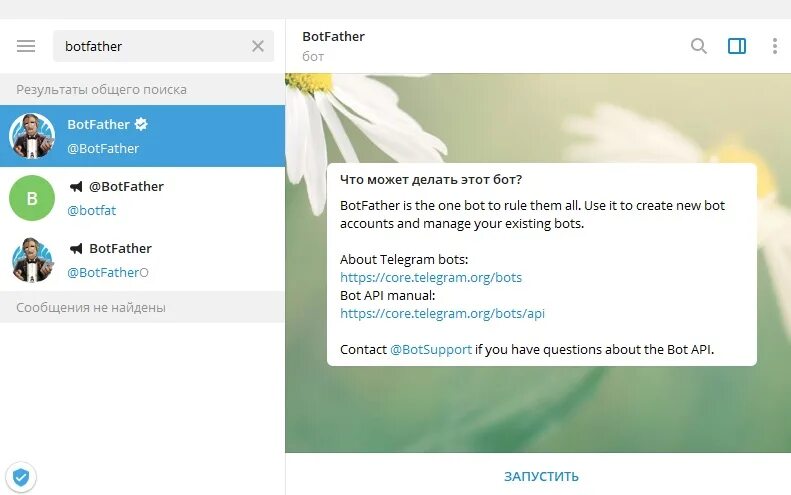
Task: Click 'Результаты общего поиска' header
Action: 101,89
